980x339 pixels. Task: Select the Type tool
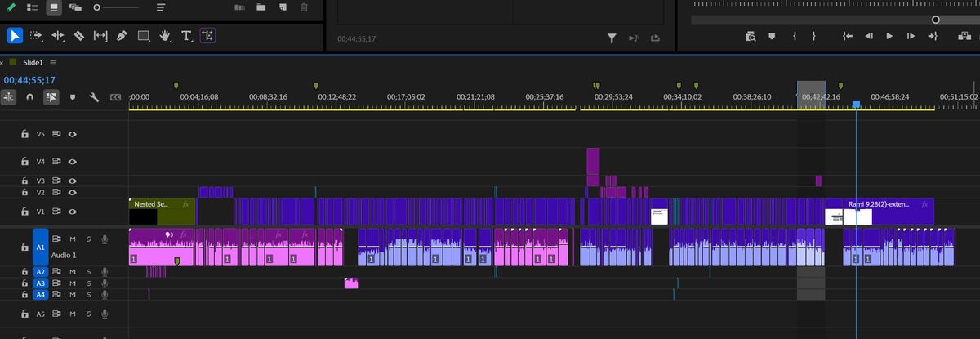click(x=185, y=35)
